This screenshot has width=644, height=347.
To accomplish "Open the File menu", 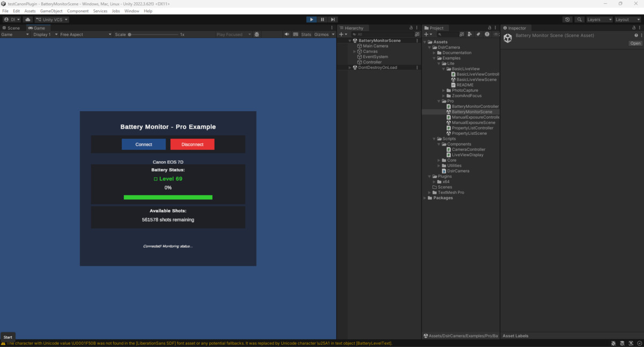I will point(5,11).
